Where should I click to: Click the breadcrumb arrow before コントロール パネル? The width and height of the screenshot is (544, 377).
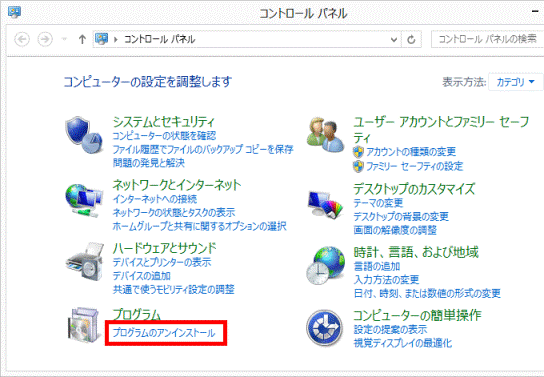point(116,40)
